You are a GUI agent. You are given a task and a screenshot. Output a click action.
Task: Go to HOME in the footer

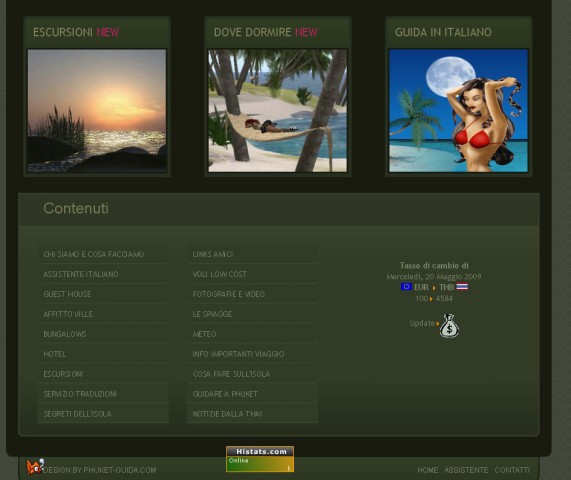pos(428,470)
